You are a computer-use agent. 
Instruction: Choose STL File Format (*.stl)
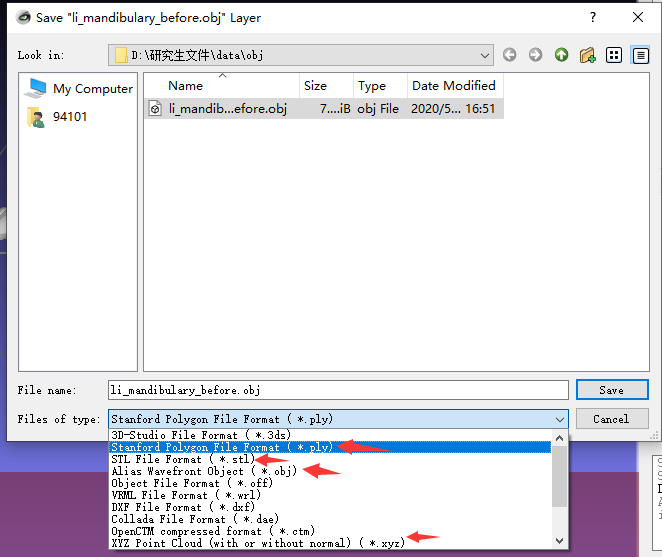coord(330,459)
